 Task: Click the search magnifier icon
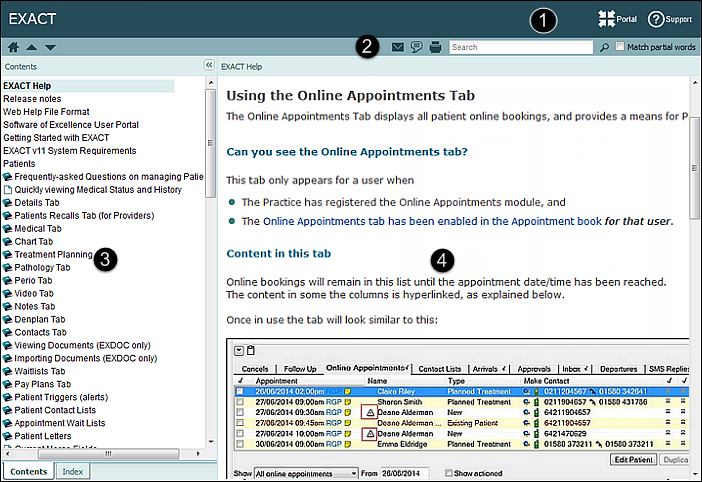click(x=604, y=47)
